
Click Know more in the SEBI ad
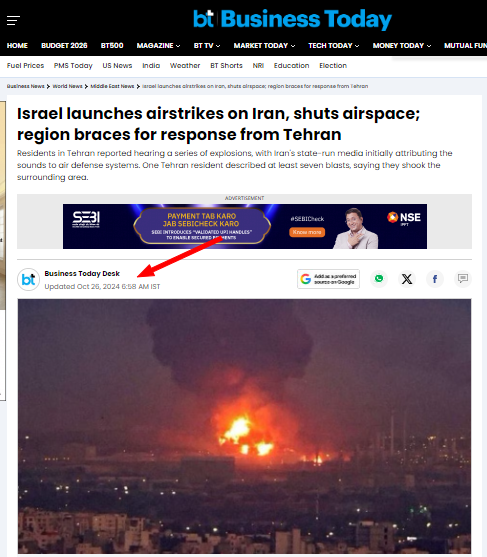[307, 232]
